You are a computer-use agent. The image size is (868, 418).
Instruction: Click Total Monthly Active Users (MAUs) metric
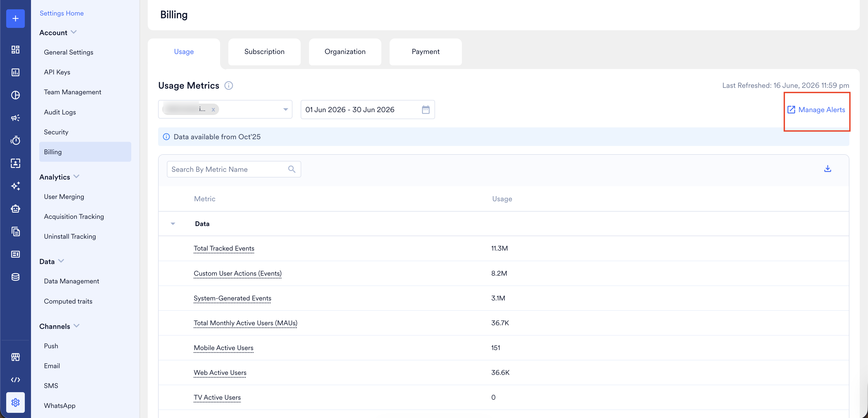(x=246, y=323)
